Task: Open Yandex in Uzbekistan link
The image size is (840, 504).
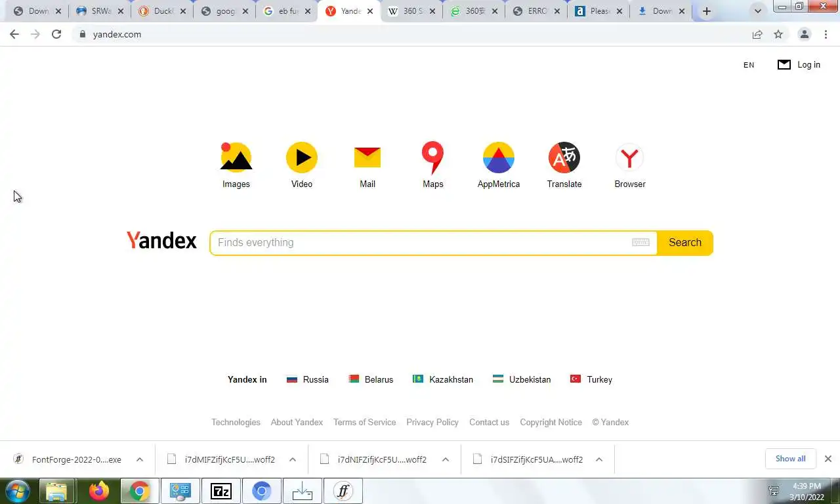Action: click(x=522, y=379)
